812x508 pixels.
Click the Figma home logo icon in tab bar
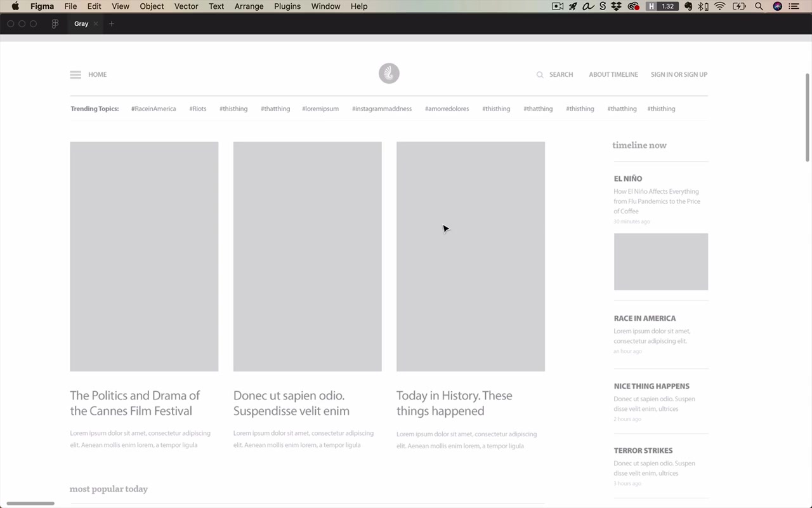click(55, 24)
